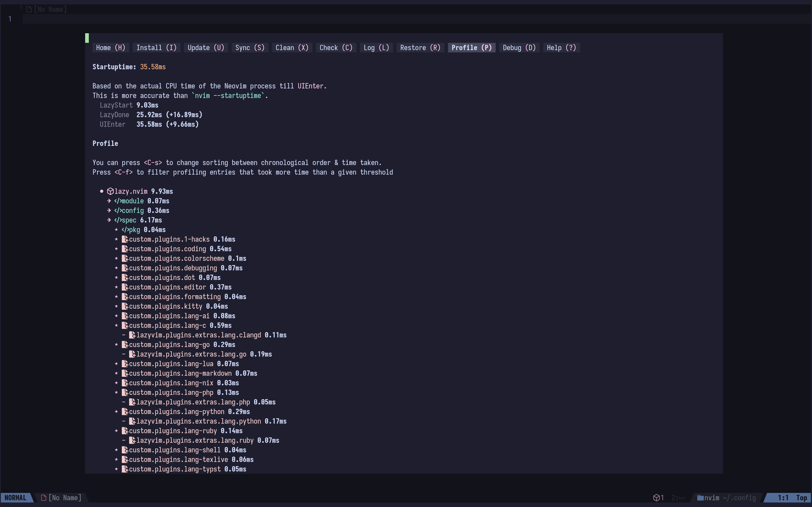Click file icon next to custom.plugins.coding
This screenshot has height=507, width=812.
tap(125, 249)
